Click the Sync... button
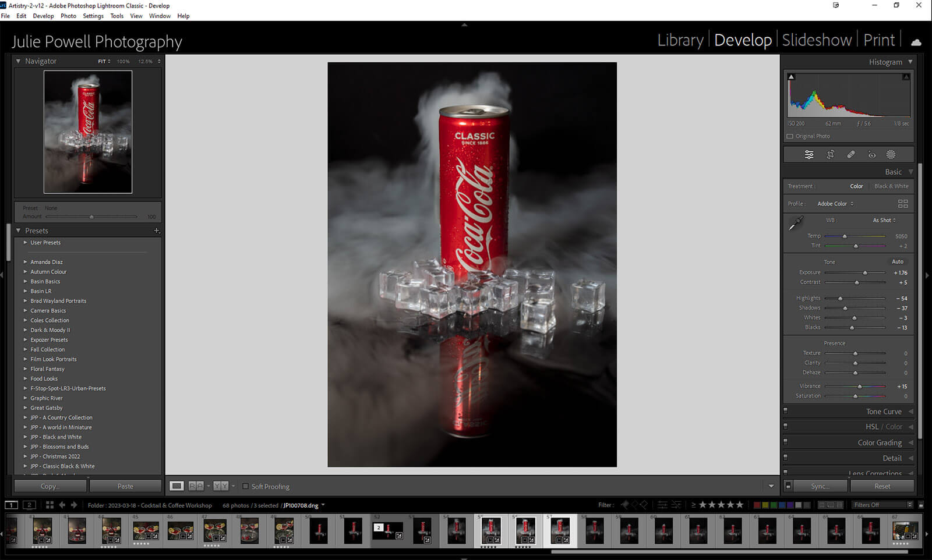Screen dimensions: 932x560 [820, 486]
